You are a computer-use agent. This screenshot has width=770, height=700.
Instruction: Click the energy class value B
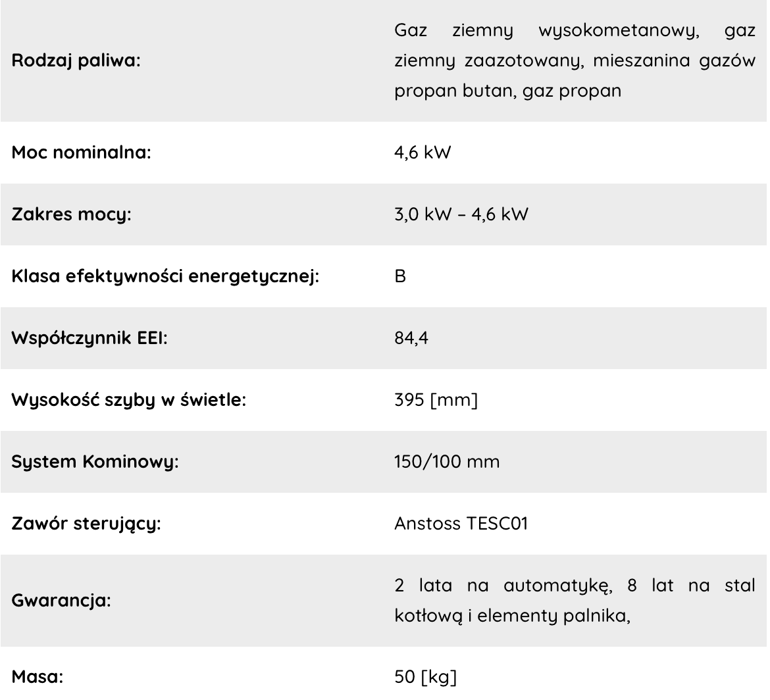coord(400,277)
